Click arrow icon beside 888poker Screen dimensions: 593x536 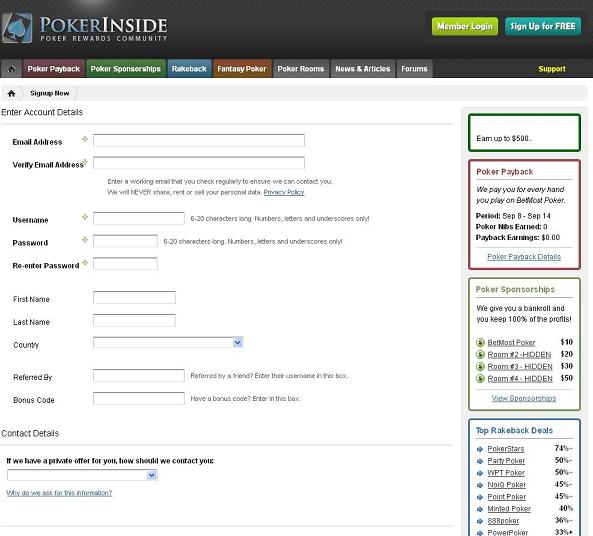tap(480, 521)
